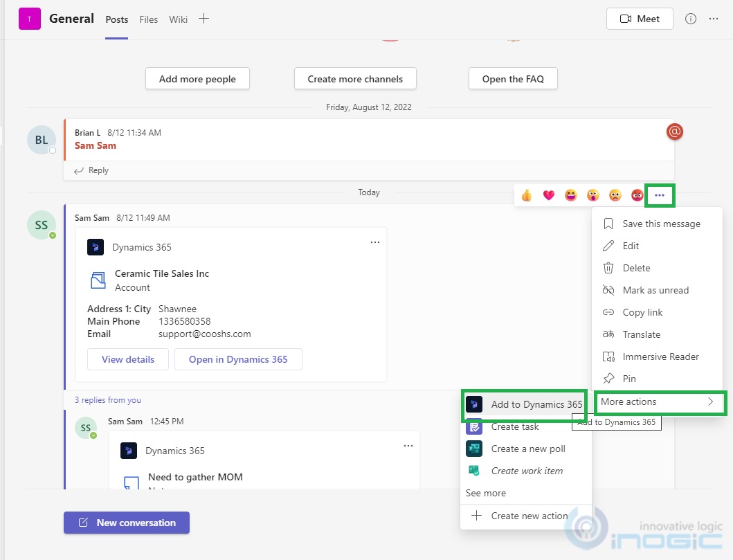Click Add more people button
Viewport: 733px width, 560px height.
pyautogui.click(x=197, y=78)
